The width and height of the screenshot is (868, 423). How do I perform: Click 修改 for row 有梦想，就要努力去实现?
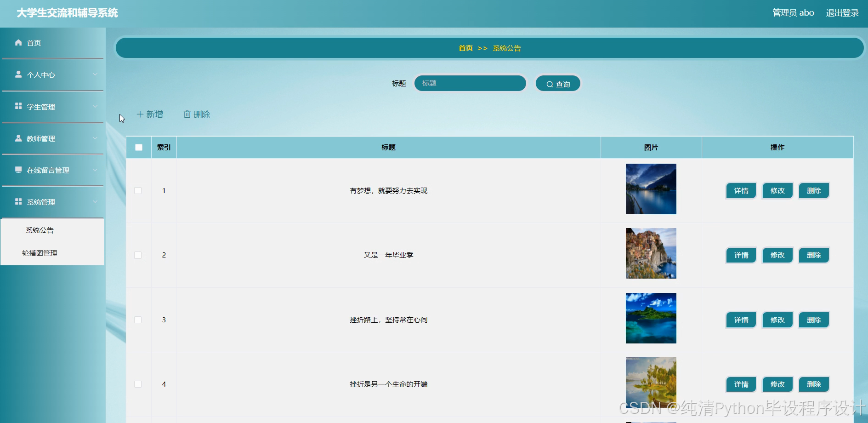click(x=777, y=191)
